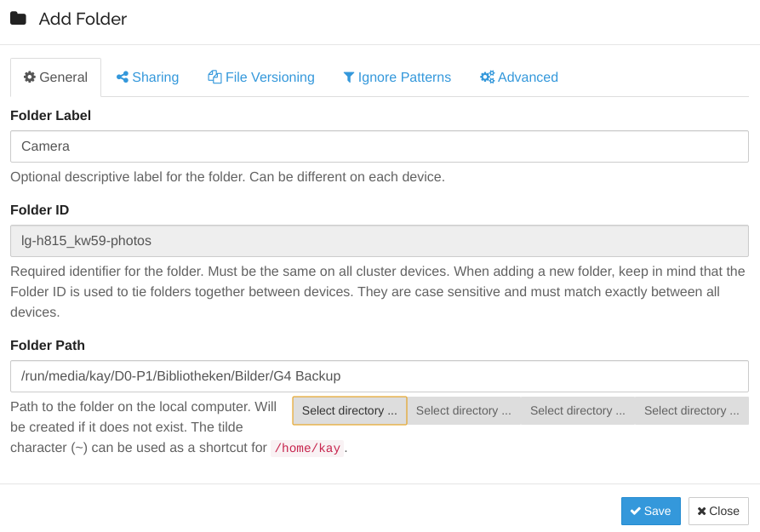Save the new Camera folder
Image resolution: width=760 pixels, height=532 pixels.
point(650,511)
